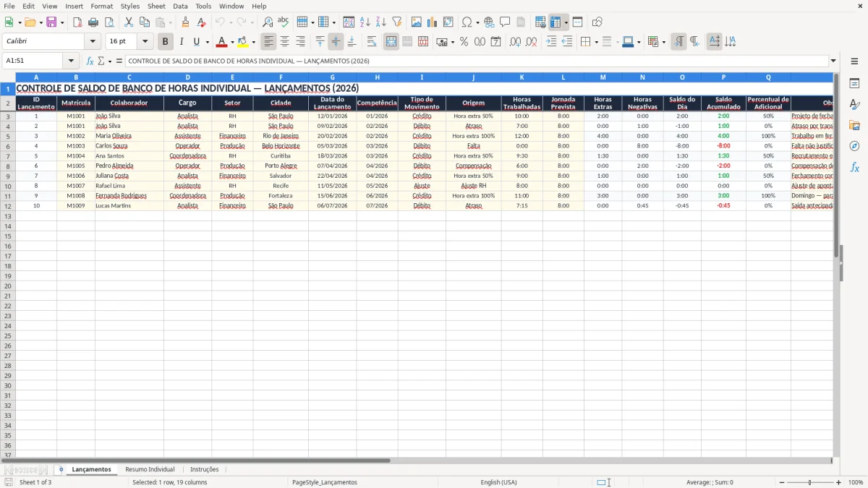Click the Save document icon
The image size is (868, 488).
[x=51, y=22]
